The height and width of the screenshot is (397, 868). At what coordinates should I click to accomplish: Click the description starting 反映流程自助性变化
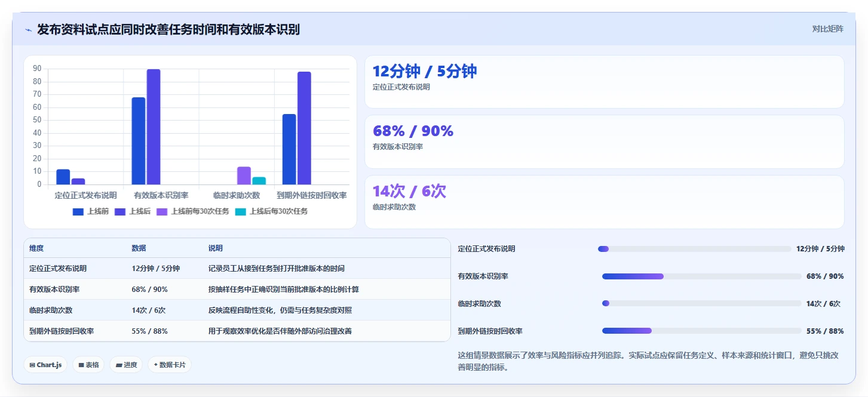tap(280, 310)
